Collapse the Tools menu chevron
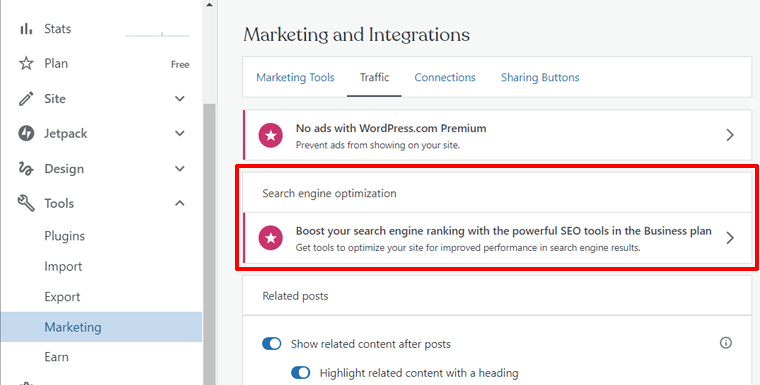 pos(180,203)
